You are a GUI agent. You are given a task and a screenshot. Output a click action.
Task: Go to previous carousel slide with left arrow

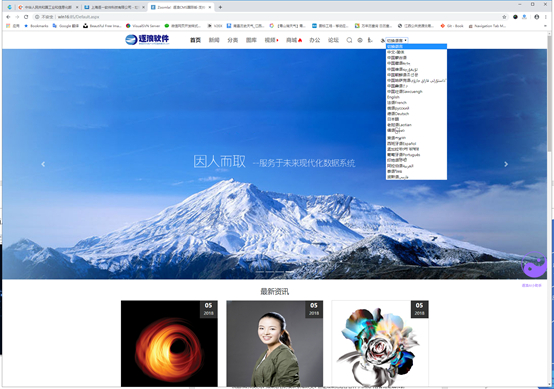(x=43, y=164)
